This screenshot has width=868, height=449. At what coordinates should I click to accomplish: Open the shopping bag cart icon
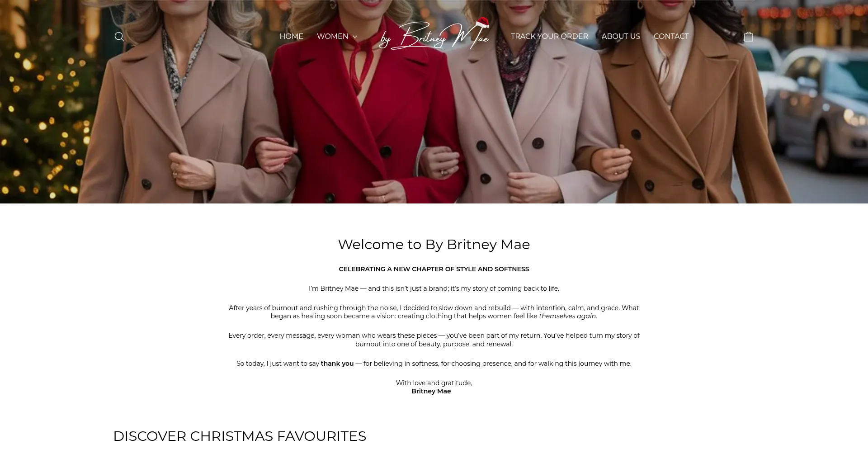pos(749,37)
